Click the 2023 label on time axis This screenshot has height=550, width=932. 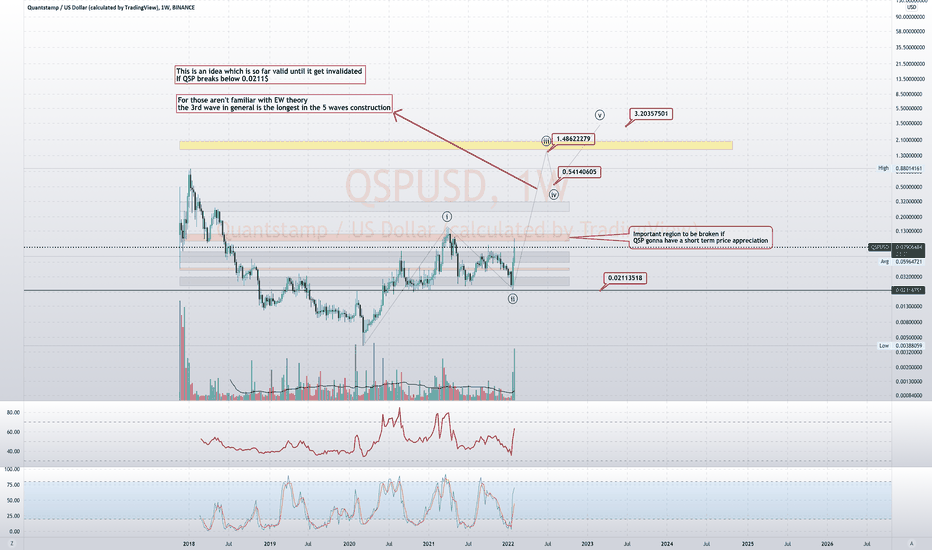(x=587, y=543)
